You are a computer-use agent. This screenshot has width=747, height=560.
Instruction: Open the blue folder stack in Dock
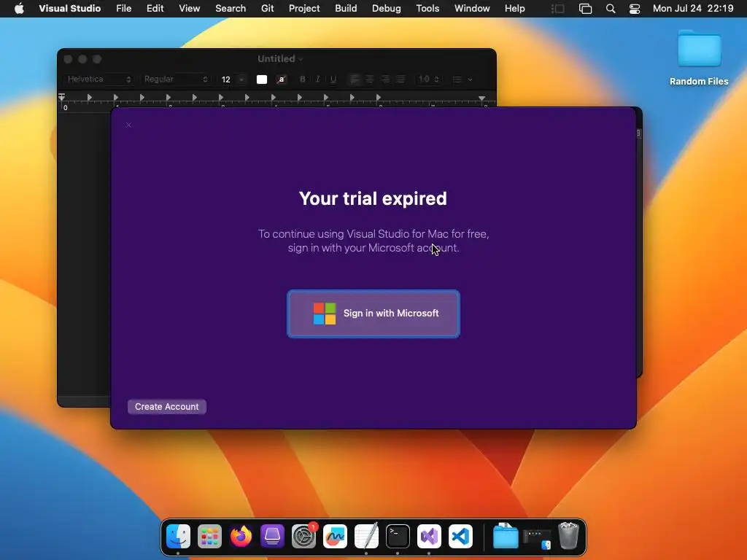[505, 536]
